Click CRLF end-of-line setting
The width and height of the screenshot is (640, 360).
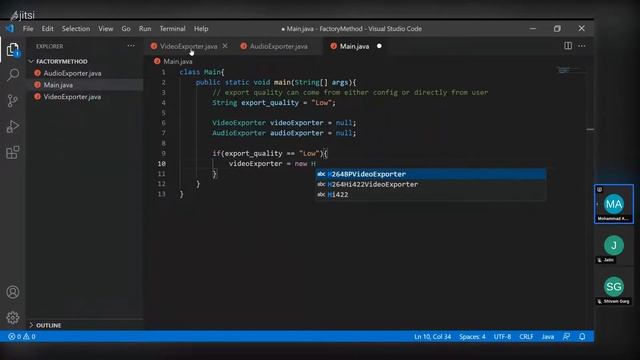coord(526,336)
